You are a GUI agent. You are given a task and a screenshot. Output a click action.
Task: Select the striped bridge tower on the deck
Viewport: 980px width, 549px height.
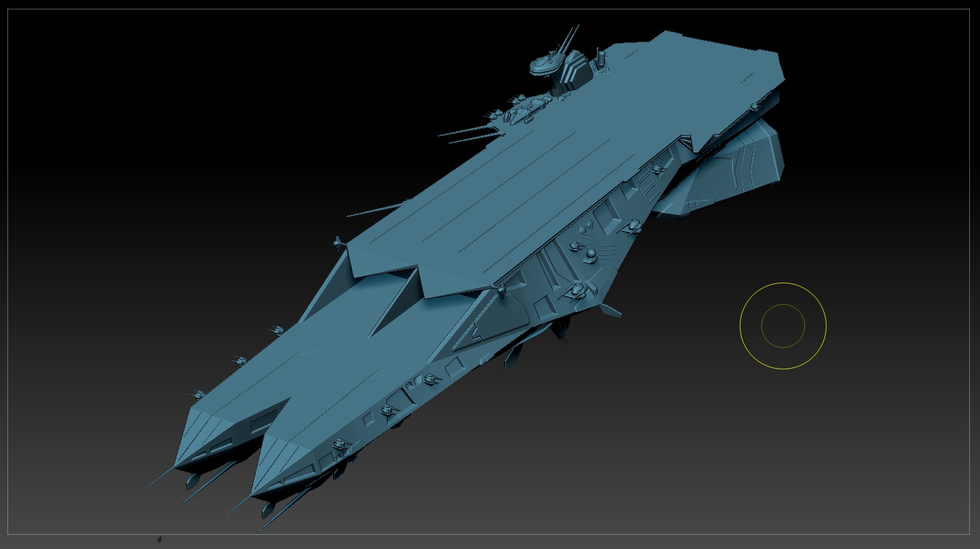[573, 71]
